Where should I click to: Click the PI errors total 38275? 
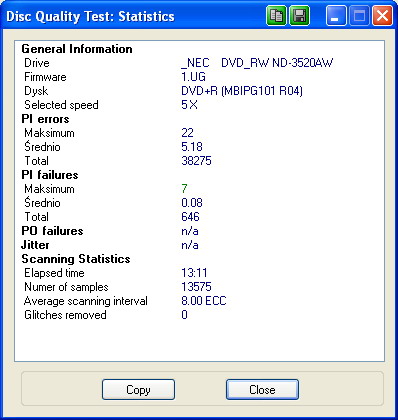(196, 161)
